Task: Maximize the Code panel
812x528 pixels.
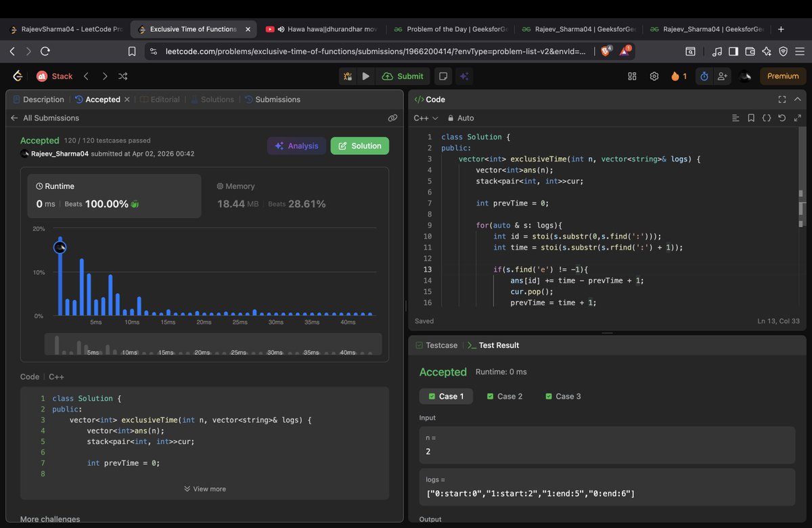Action: coord(782,100)
